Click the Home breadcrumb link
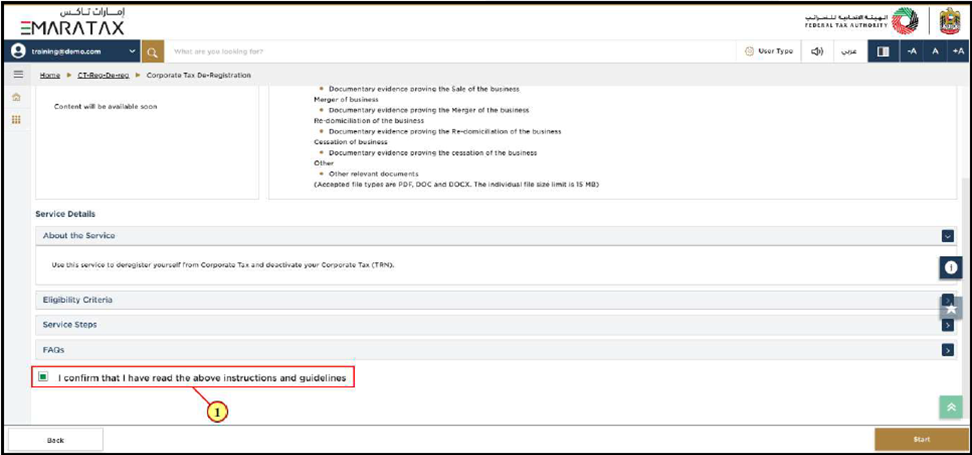The width and height of the screenshot is (972, 455). pos(49,76)
